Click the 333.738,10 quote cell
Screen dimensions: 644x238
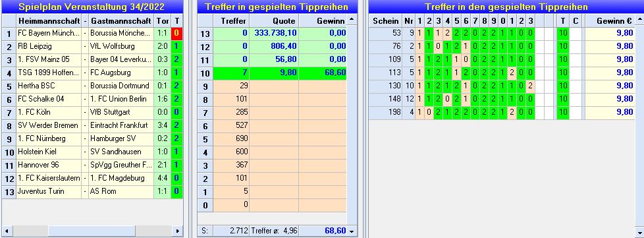(x=274, y=34)
